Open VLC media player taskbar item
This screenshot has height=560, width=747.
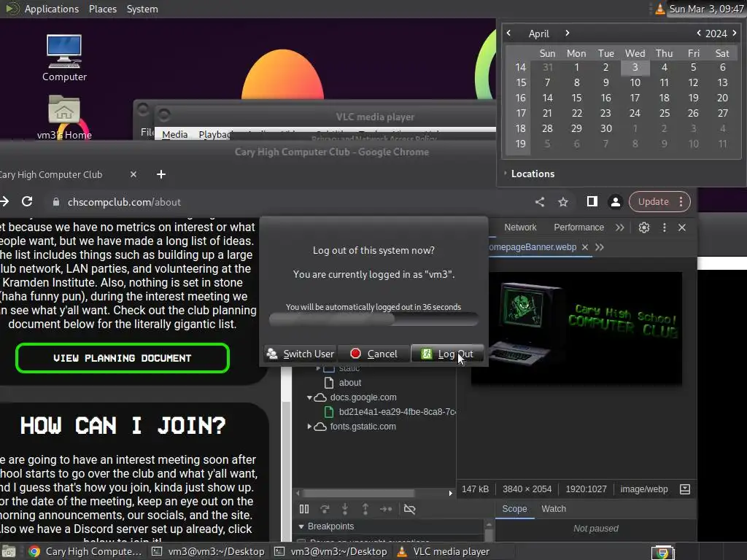point(443,551)
